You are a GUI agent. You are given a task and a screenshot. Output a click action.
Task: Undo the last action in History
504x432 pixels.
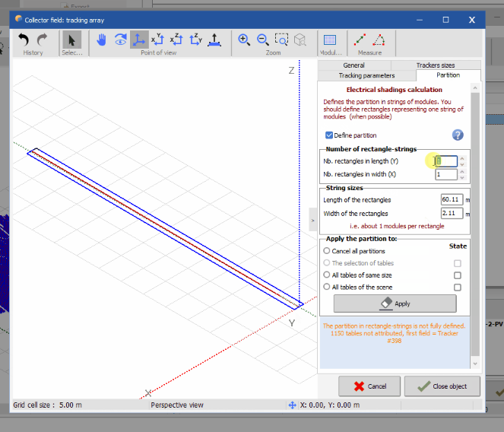23,40
